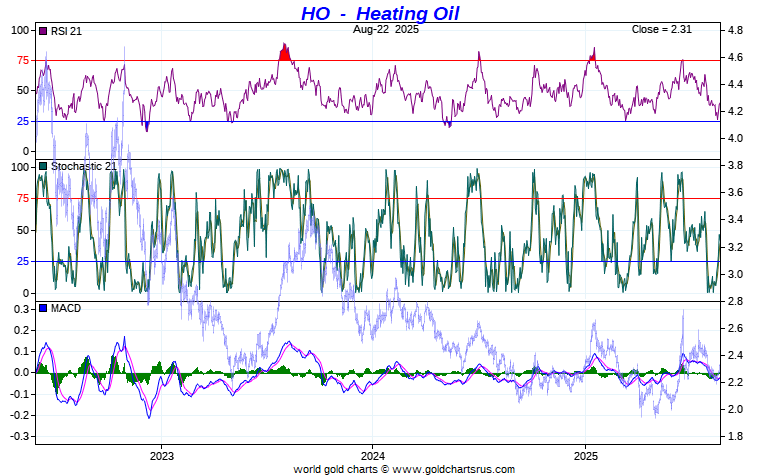Click the 'Stochastic 21' legend label

tap(84, 166)
